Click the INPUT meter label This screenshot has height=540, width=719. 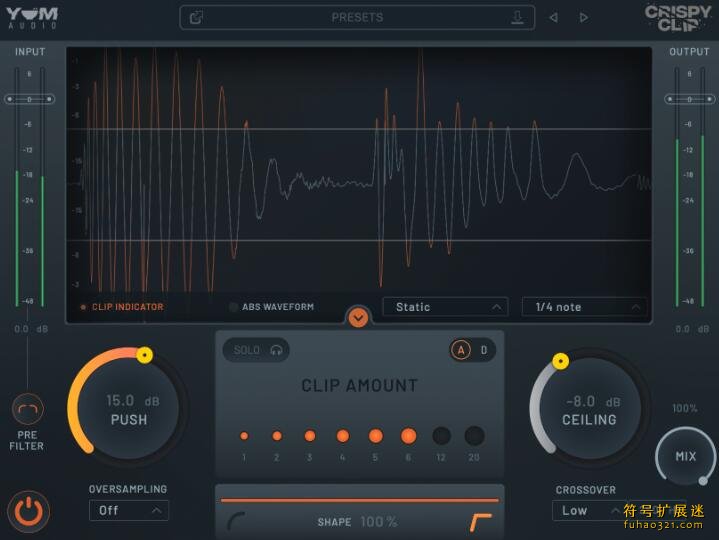[x=30, y=52]
